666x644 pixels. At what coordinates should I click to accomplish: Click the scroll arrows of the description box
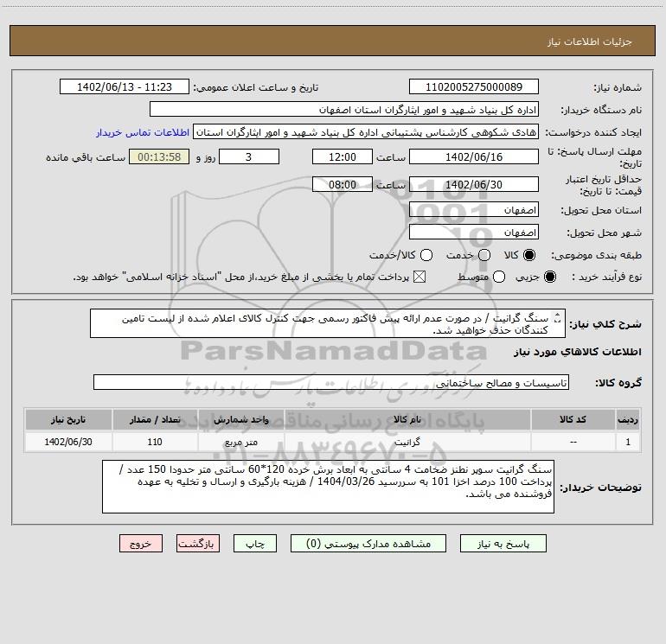click(x=558, y=317)
